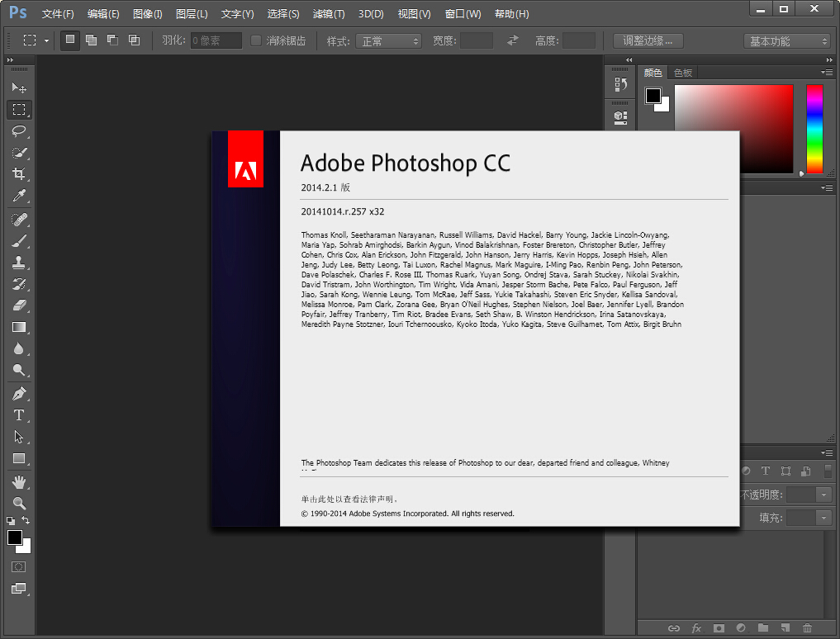840x639 pixels.
Task: Select the Lasso tool
Action: pos(18,131)
